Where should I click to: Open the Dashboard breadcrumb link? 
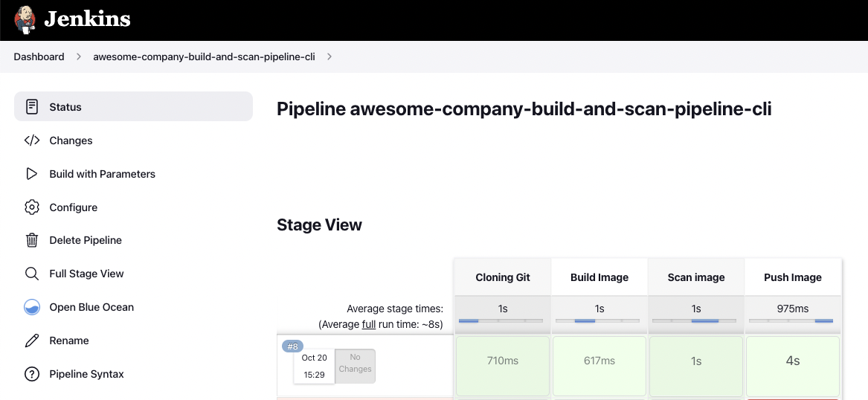coord(39,57)
